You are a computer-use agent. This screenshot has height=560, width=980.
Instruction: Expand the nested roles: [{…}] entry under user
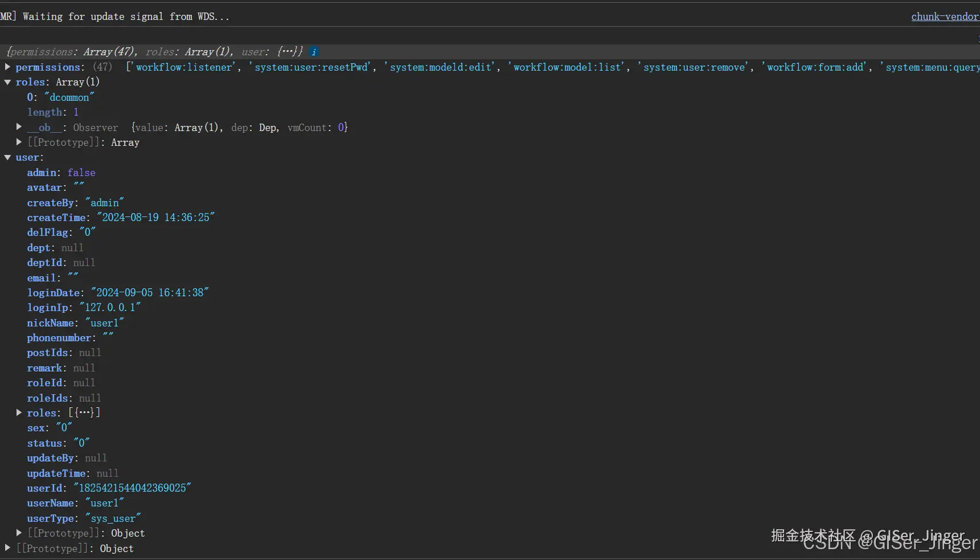(19, 412)
